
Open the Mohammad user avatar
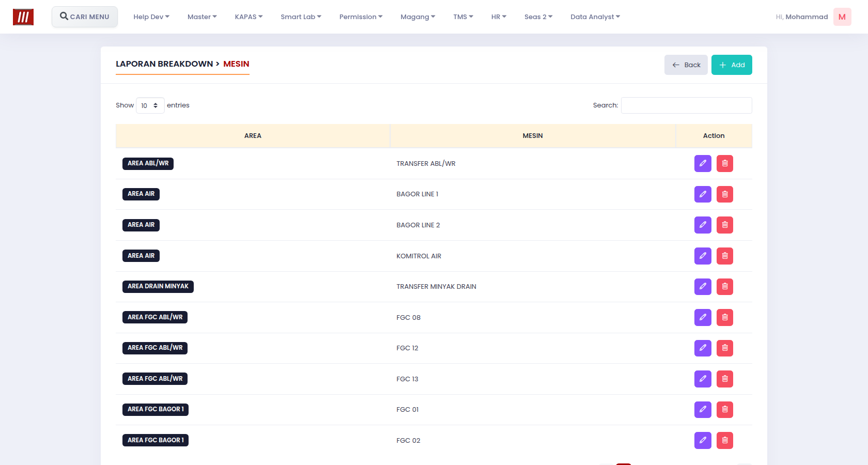(x=842, y=17)
